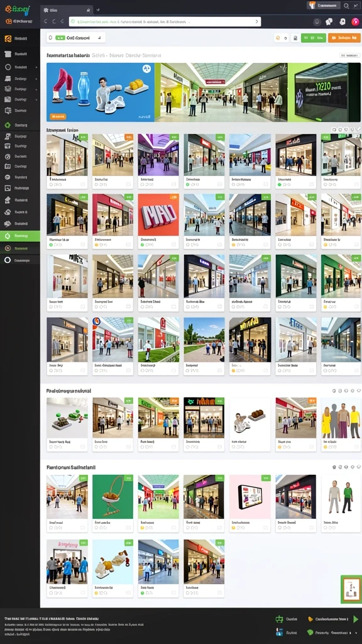Open the sidebar item with brown circle icon
The height and width of the screenshot is (644, 362).
point(19,248)
